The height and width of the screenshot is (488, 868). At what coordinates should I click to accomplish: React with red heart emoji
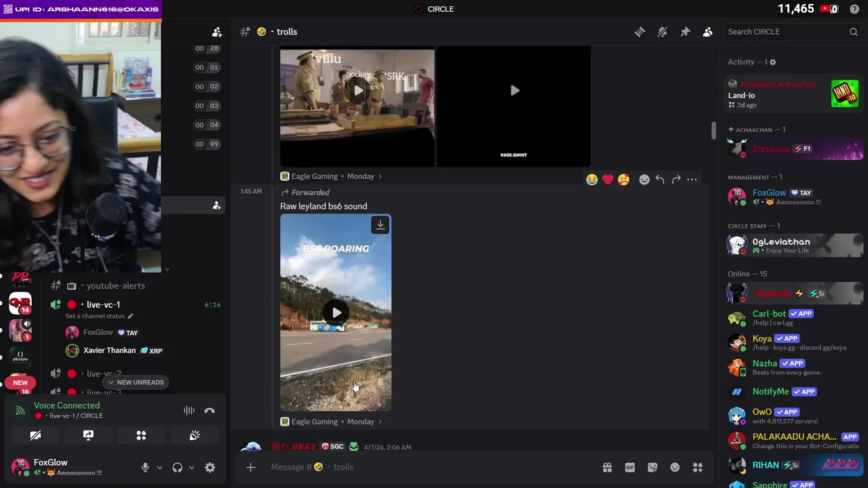point(608,180)
